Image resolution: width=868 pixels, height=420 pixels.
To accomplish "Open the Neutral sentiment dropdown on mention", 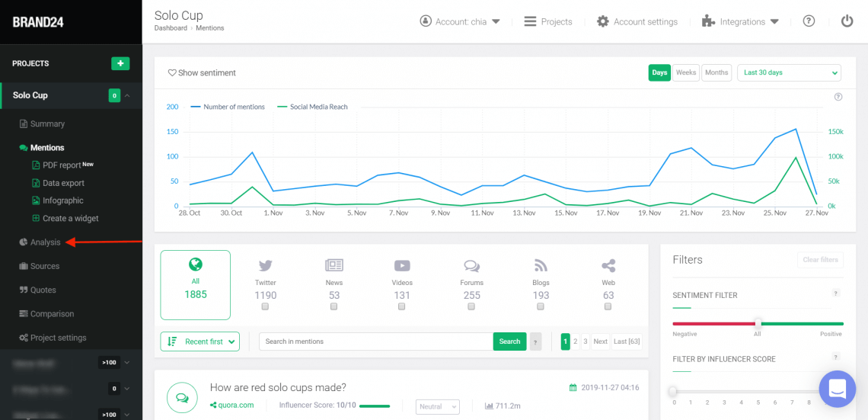I will [x=438, y=407].
